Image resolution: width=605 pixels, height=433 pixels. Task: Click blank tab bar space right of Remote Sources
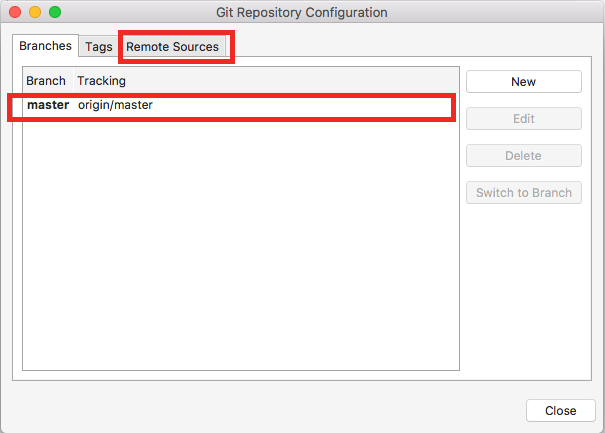pos(400,47)
